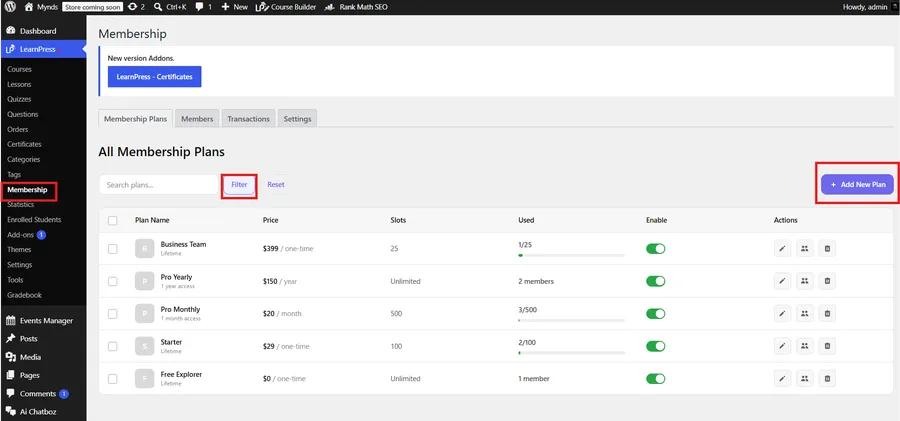Click the Store coming soon badge
Viewport: 900px width, 421px height.
[91, 7]
